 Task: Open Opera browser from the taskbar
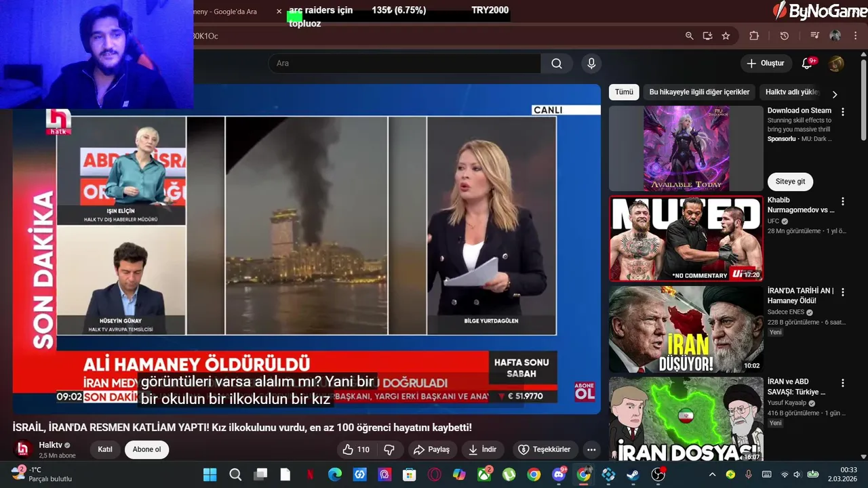(x=435, y=474)
